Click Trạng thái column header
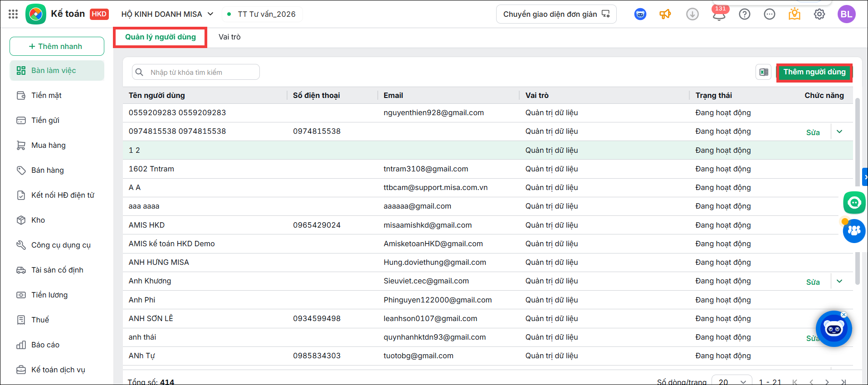This screenshot has height=385, width=868. (x=713, y=95)
